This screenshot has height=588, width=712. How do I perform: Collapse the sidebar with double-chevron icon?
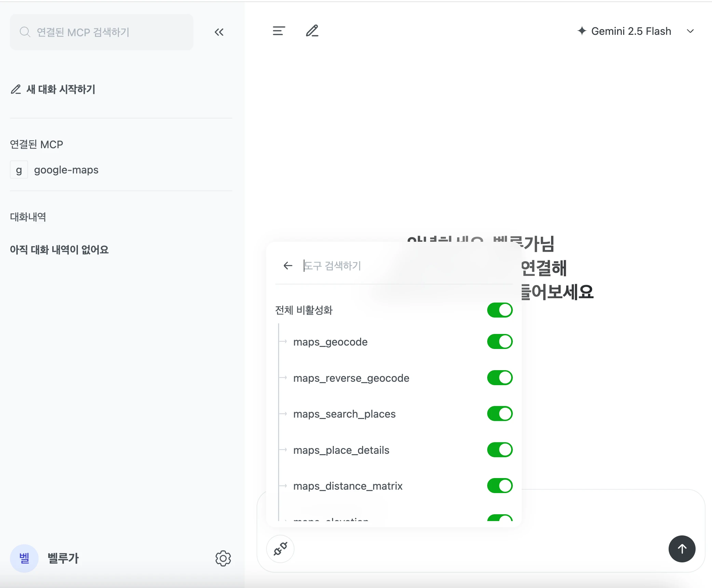219,32
